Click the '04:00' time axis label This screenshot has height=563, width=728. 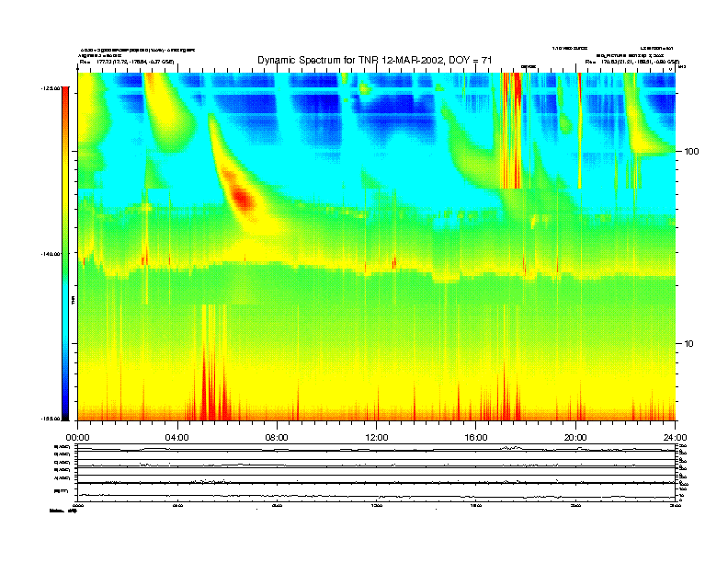[x=177, y=438]
